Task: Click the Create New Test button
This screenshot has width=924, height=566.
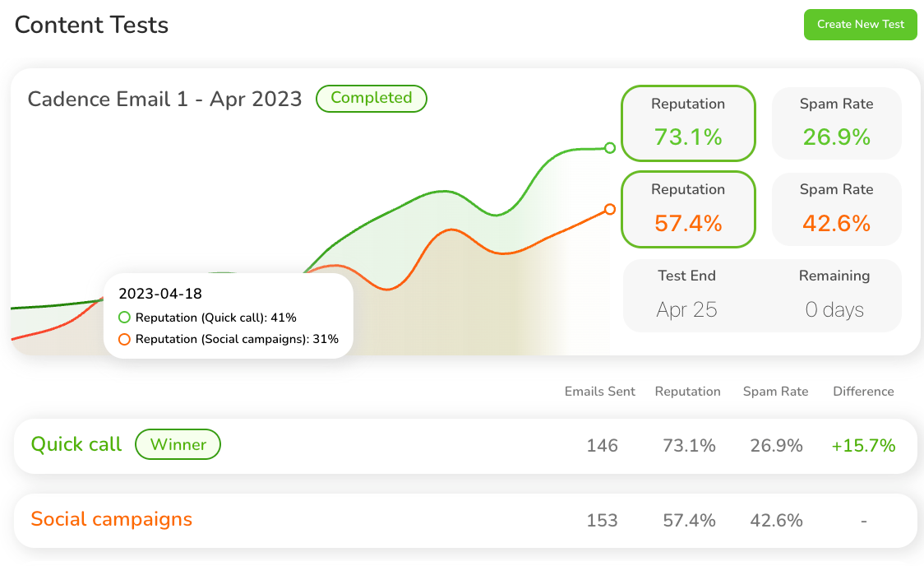Action: point(860,25)
